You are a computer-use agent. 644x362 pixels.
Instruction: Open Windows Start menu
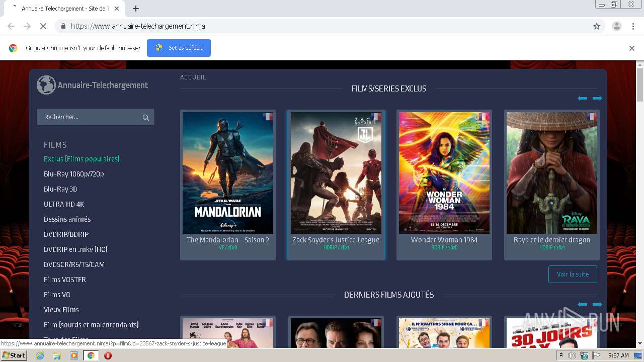point(14,355)
